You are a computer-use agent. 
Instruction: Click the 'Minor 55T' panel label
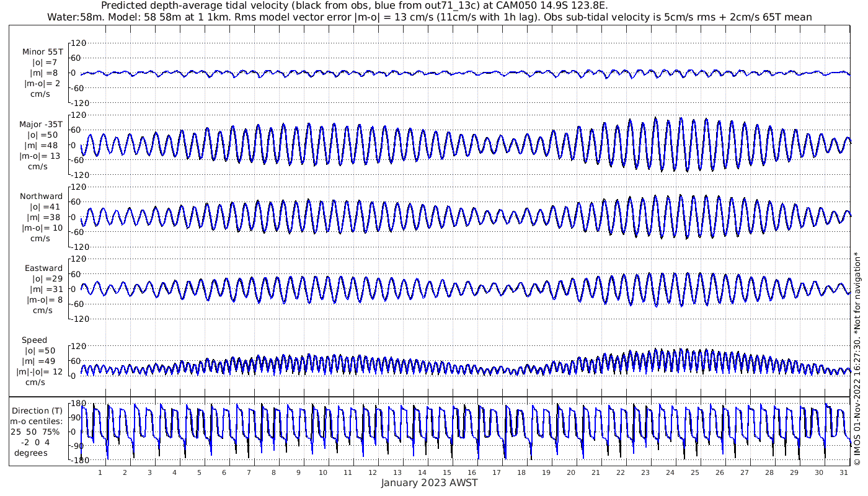click(x=42, y=52)
